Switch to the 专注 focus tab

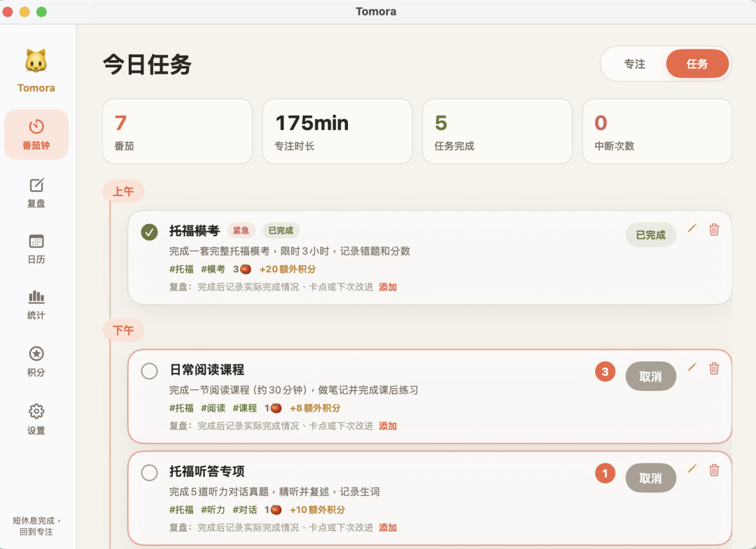pos(634,64)
